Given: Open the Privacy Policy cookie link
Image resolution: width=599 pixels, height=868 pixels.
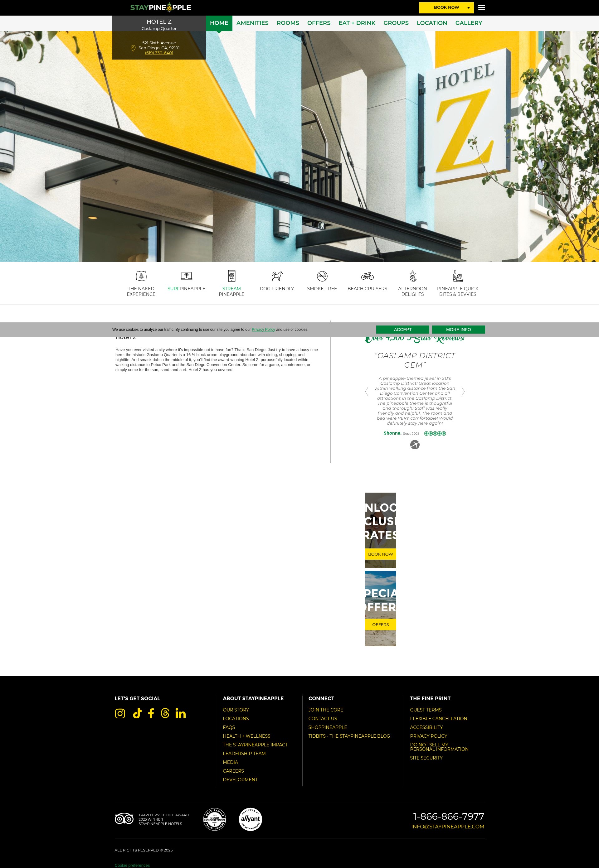Looking at the screenshot, I should (264, 330).
